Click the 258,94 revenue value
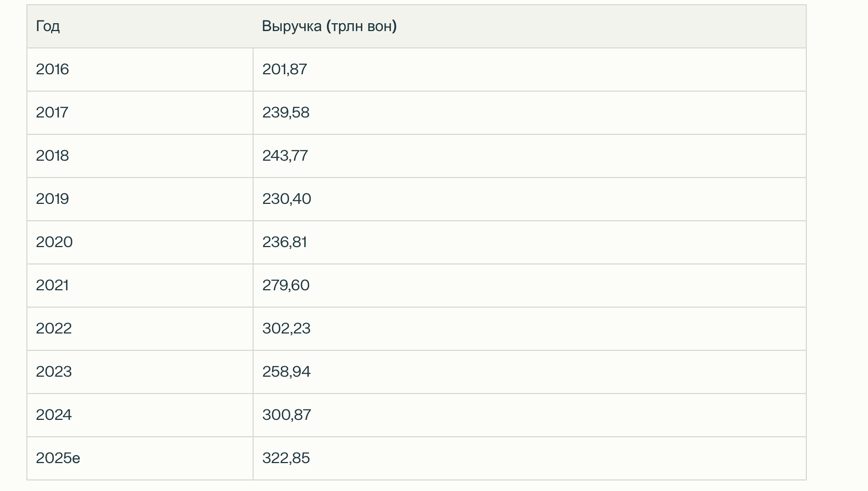 (286, 372)
